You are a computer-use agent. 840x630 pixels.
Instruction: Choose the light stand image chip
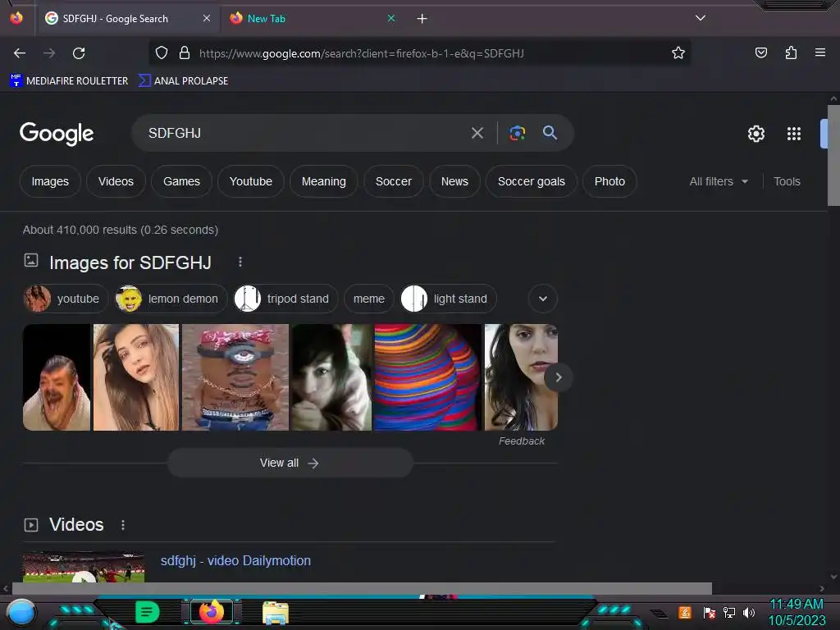tap(449, 299)
